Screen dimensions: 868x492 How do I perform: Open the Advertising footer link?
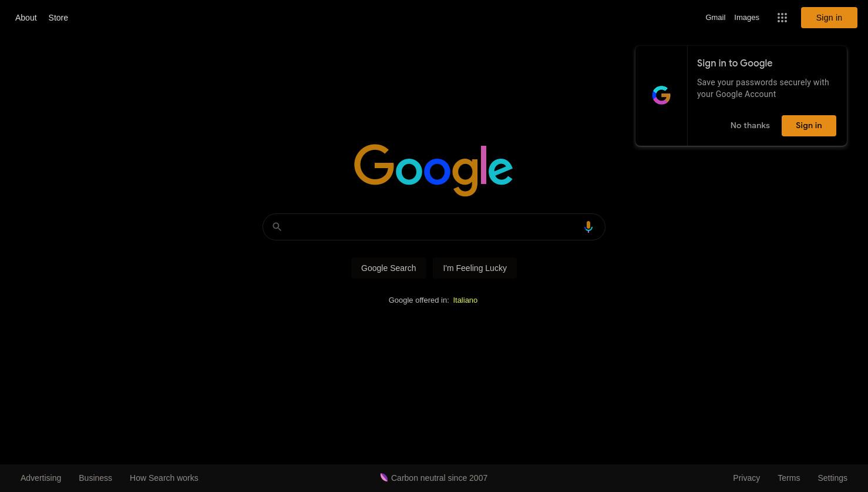point(41,478)
